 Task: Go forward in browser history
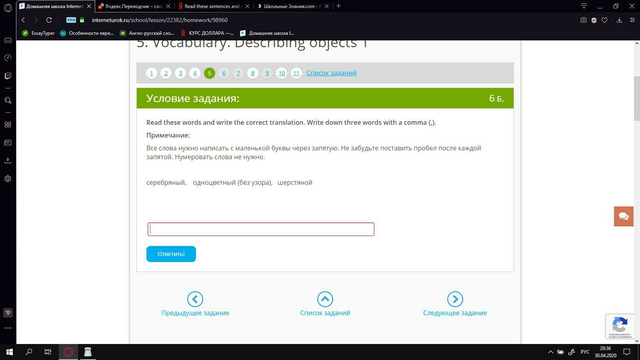(36, 20)
